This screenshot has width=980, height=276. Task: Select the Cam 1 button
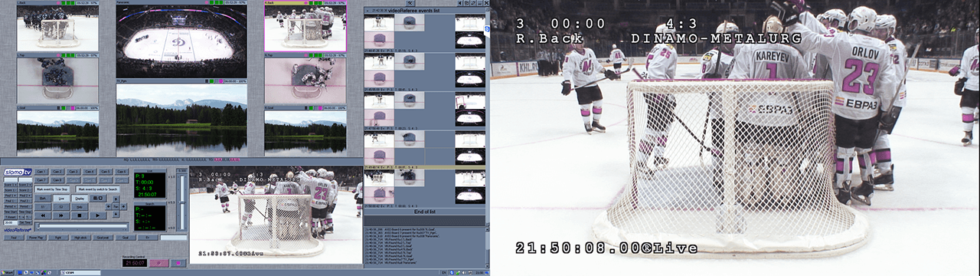[41, 172]
